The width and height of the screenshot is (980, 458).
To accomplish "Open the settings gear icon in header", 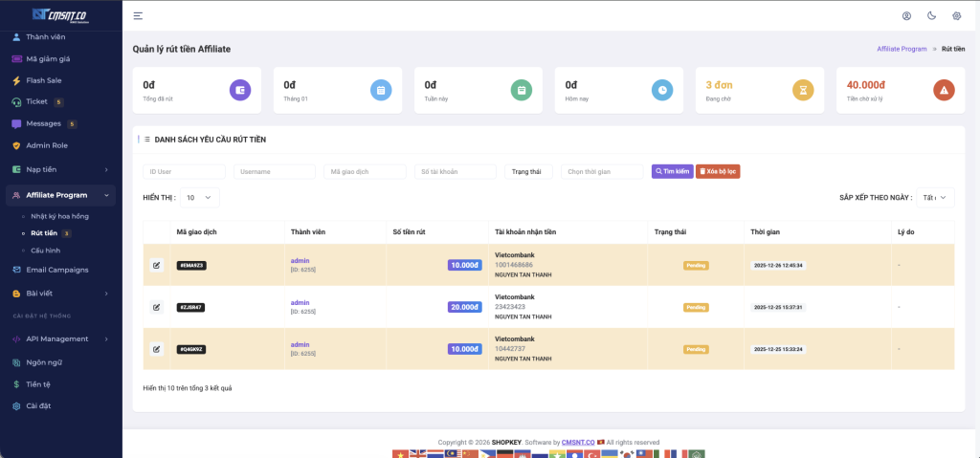I will [956, 16].
